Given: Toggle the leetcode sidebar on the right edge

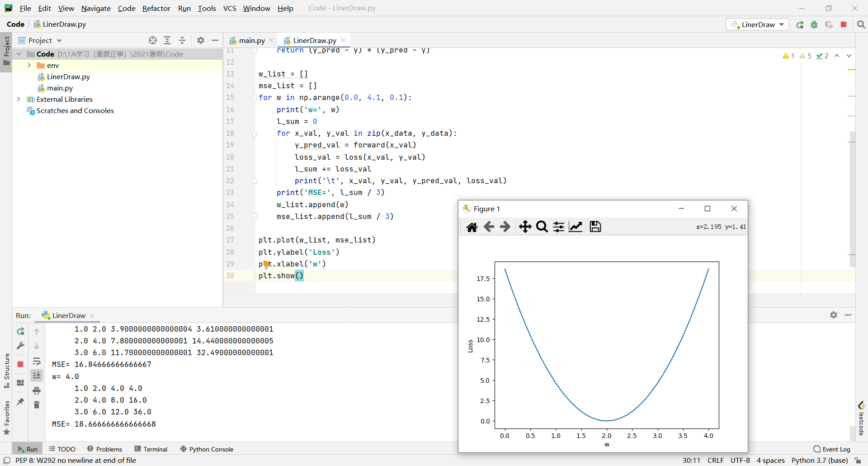Looking at the screenshot, I should coord(861,418).
